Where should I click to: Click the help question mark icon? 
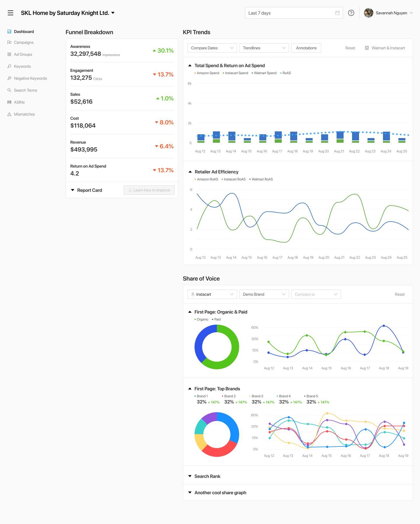(x=351, y=13)
